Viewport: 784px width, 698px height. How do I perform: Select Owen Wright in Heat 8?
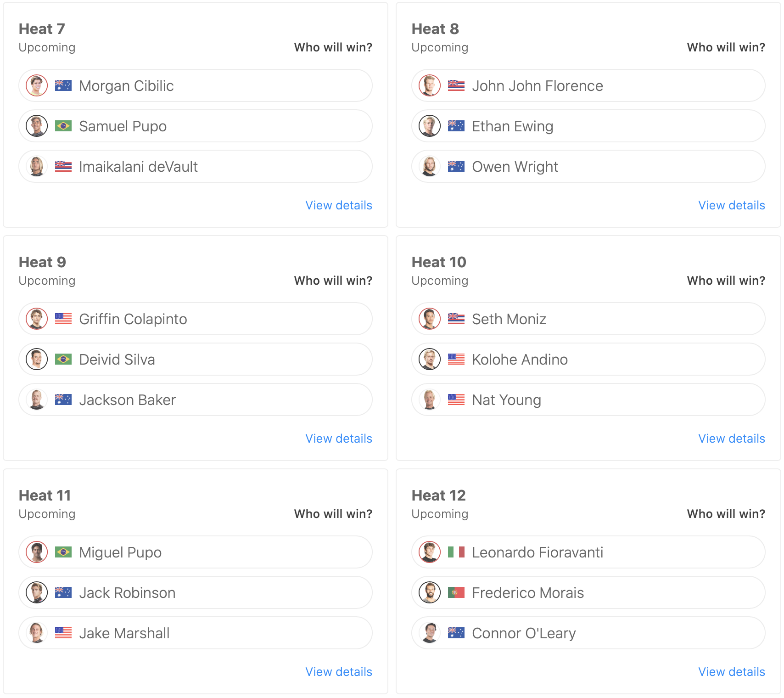coord(588,166)
